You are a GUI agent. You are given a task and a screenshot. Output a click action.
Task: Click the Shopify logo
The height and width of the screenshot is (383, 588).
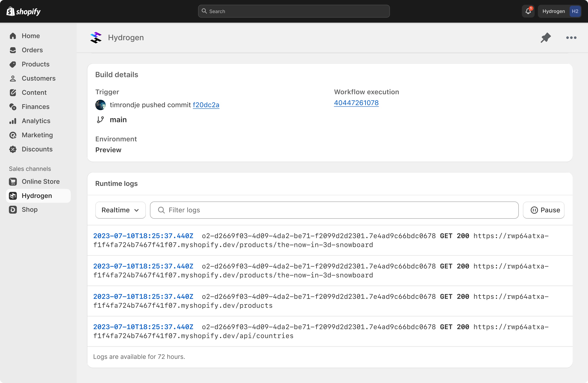[23, 11]
